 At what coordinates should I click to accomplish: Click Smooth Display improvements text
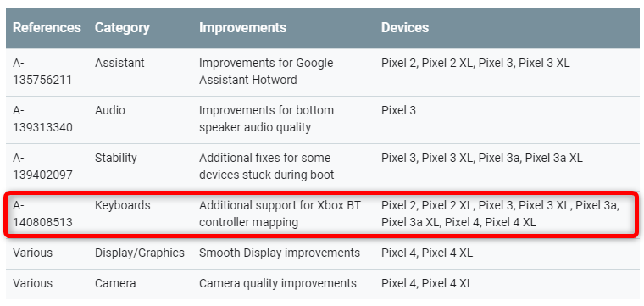tap(280, 253)
